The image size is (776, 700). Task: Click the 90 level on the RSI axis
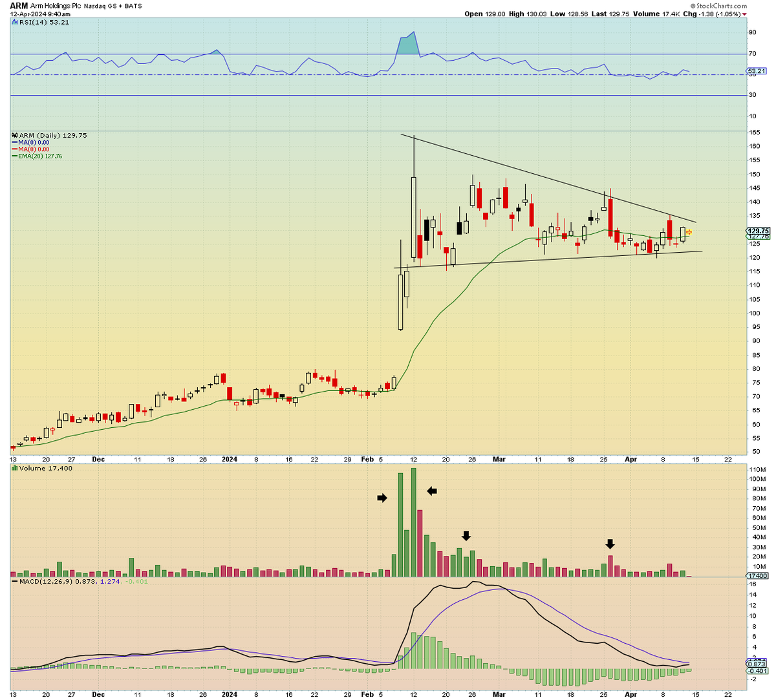point(752,32)
